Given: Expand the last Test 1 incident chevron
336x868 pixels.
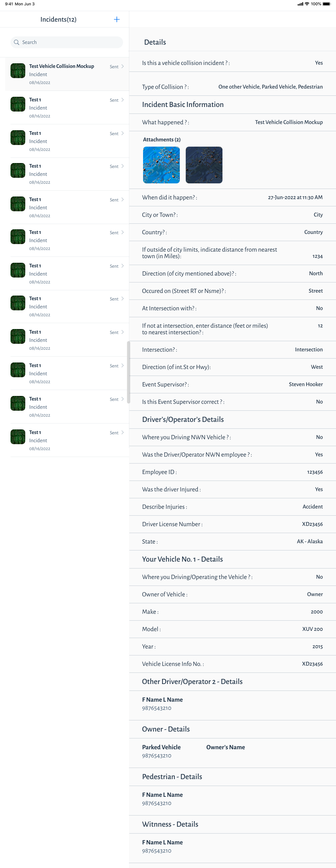Looking at the screenshot, I should [122, 433].
